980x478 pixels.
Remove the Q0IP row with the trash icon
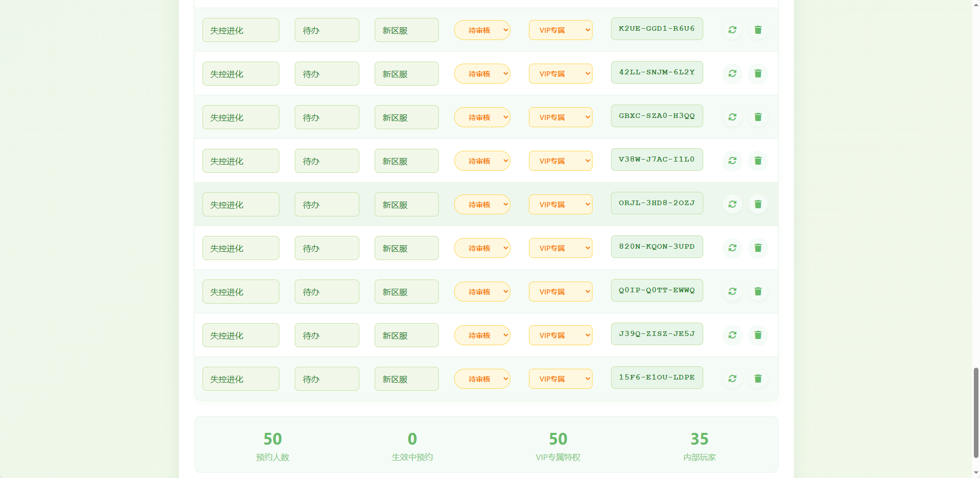coord(758,291)
